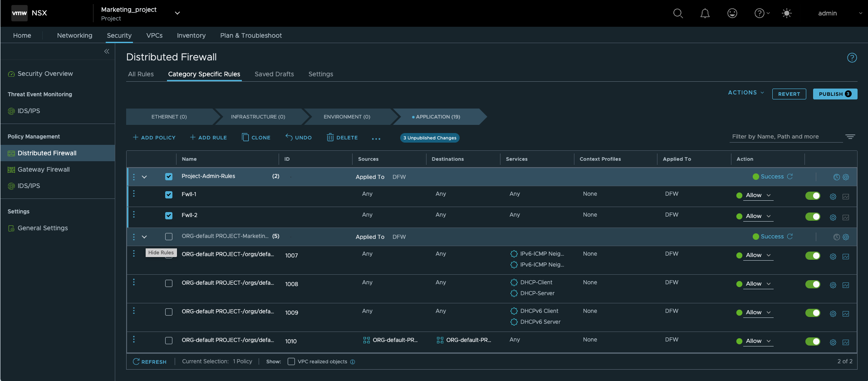This screenshot has height=381, width=868.
Task: Switch to the Saved Drafts tab
Action: (x=274, y=74)
